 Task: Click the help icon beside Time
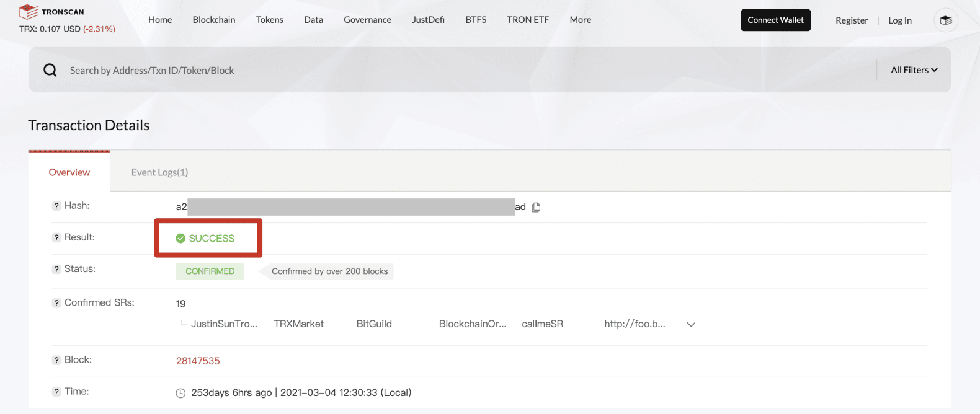(56, 392)
